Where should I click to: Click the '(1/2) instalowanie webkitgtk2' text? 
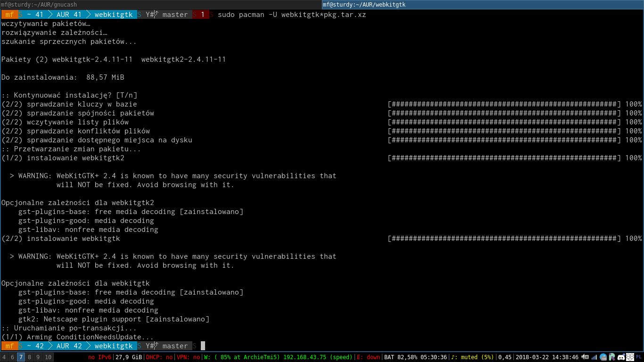(x=63, y=158)
